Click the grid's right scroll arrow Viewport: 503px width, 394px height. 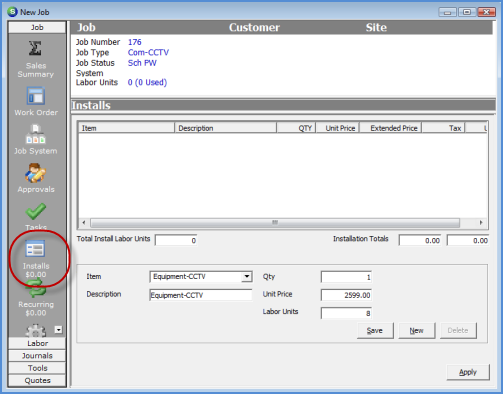click(x=481, y=222)
